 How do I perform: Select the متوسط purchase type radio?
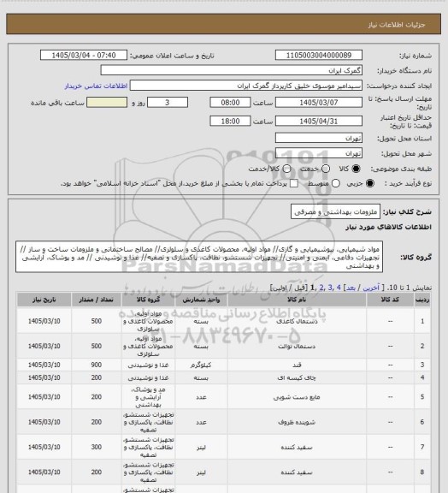[x=335, y=183]
